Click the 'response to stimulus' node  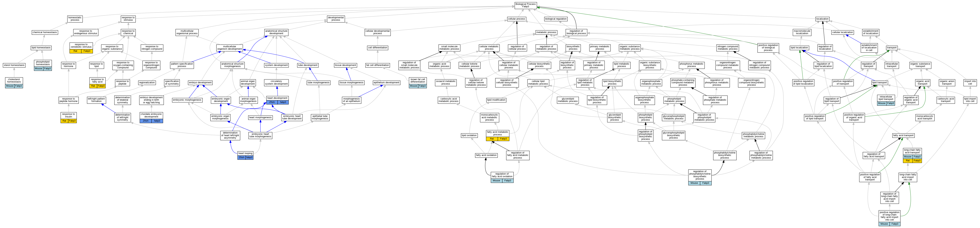[128, 19]
